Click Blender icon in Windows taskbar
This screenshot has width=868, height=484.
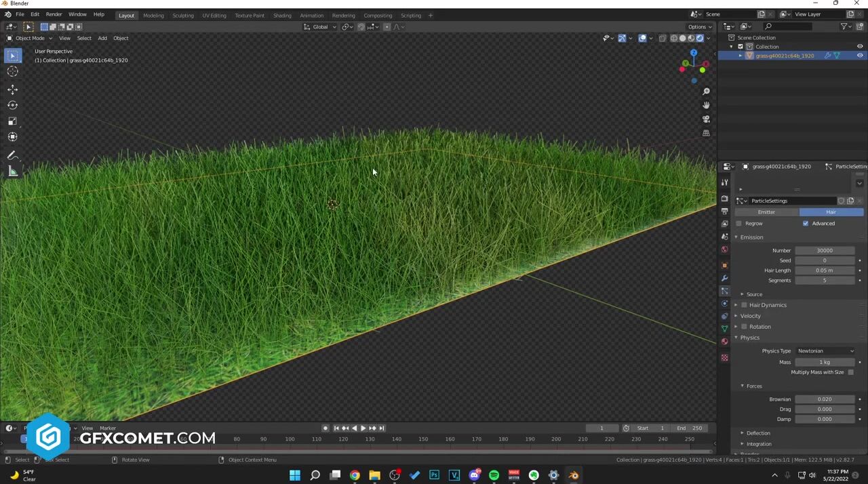574,475
